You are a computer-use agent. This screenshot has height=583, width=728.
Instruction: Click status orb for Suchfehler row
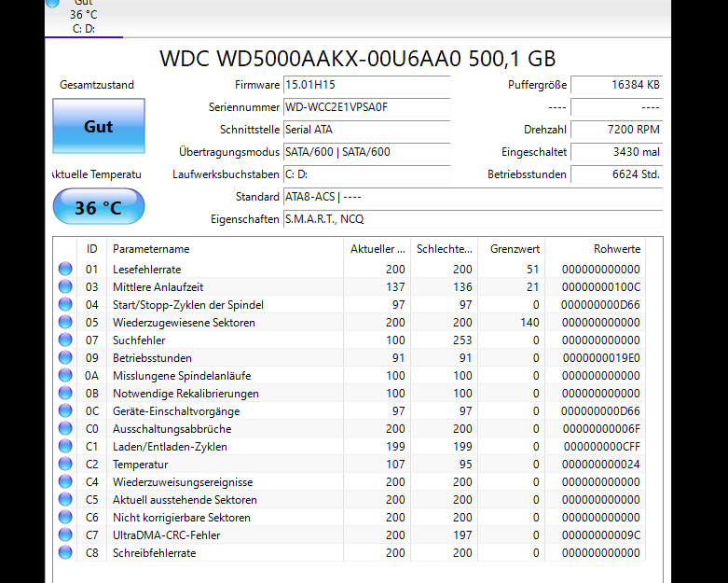click(65, 340)
